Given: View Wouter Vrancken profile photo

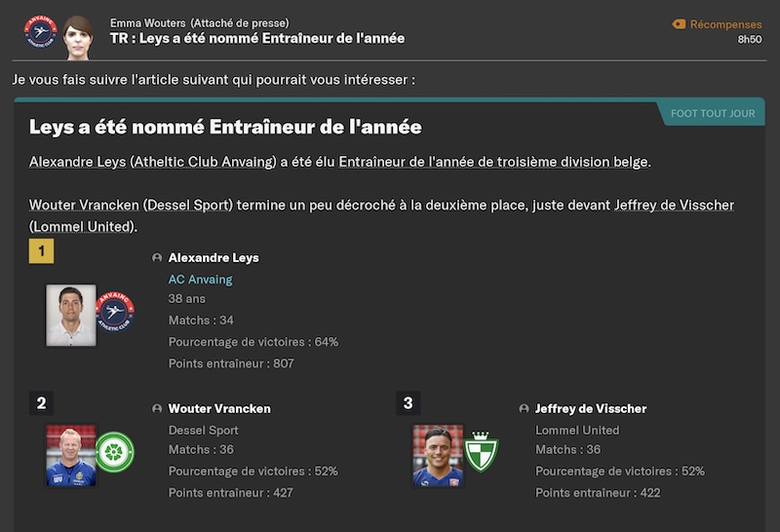Looking at the screenshot, I should [x=71, y=455].
